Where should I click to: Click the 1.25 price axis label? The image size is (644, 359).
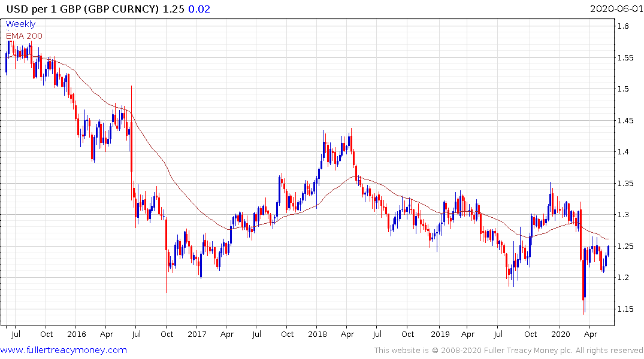(625, 246)
